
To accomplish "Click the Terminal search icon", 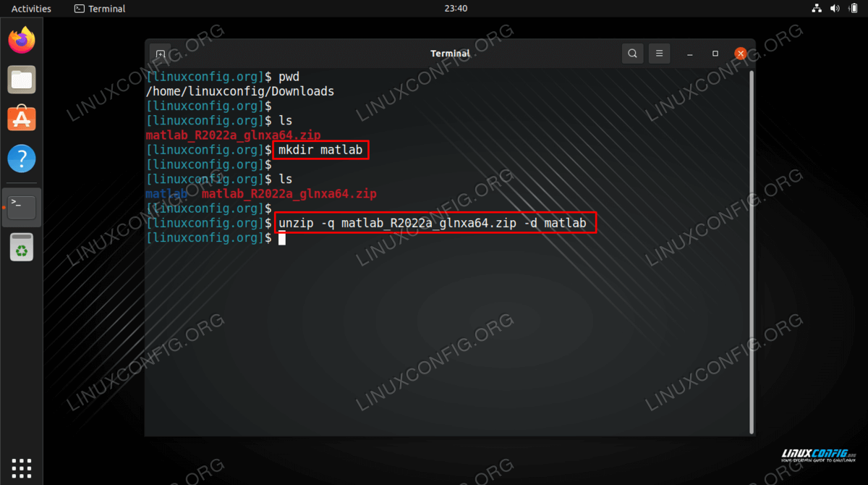I will [x=633, y=54].
